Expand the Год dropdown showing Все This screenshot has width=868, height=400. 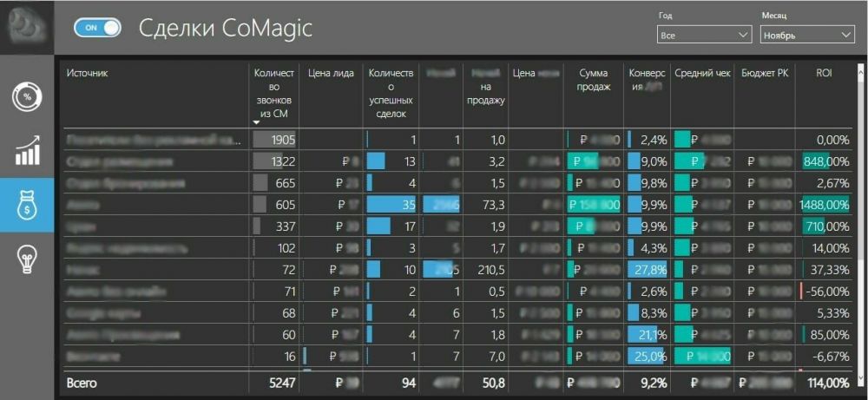coord(704,35)
